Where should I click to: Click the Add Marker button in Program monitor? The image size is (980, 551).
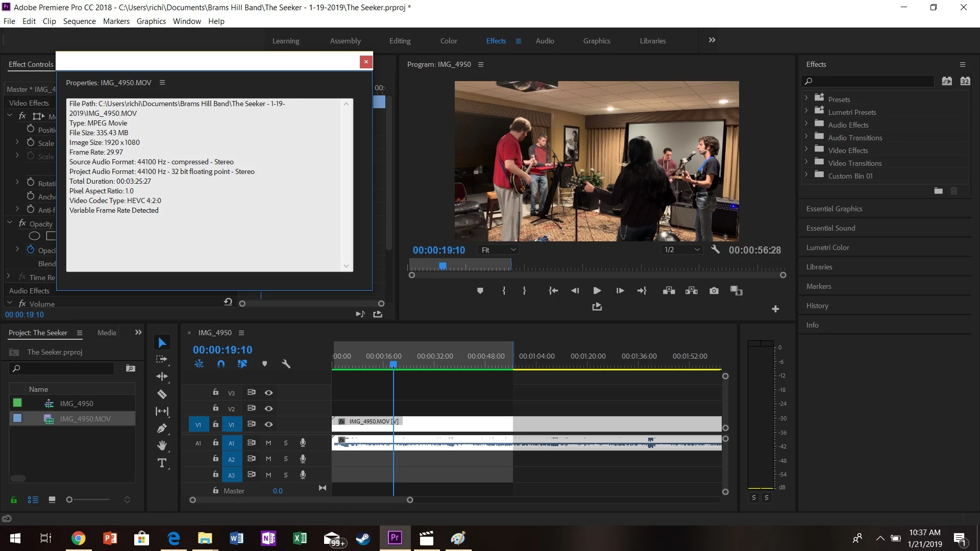[x=480, y=291]
